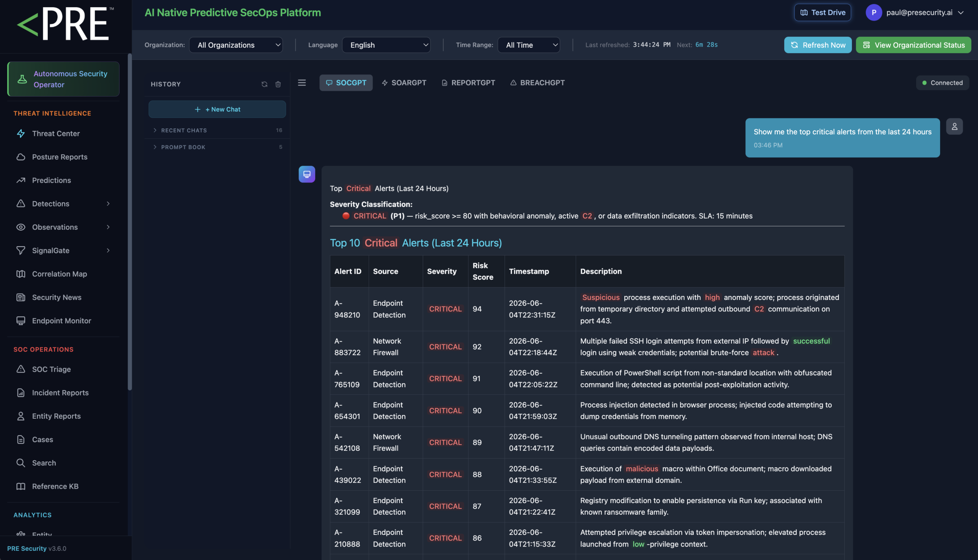The height and width of the screenshot is (560, 978).
Task: Expand the Recent Chats section
Action: pyautogui.click(x=217, y=131)
